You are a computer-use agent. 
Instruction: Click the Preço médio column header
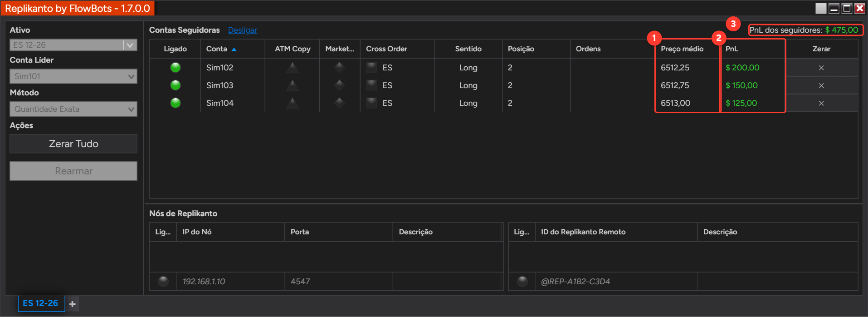(x=688, y=49)
